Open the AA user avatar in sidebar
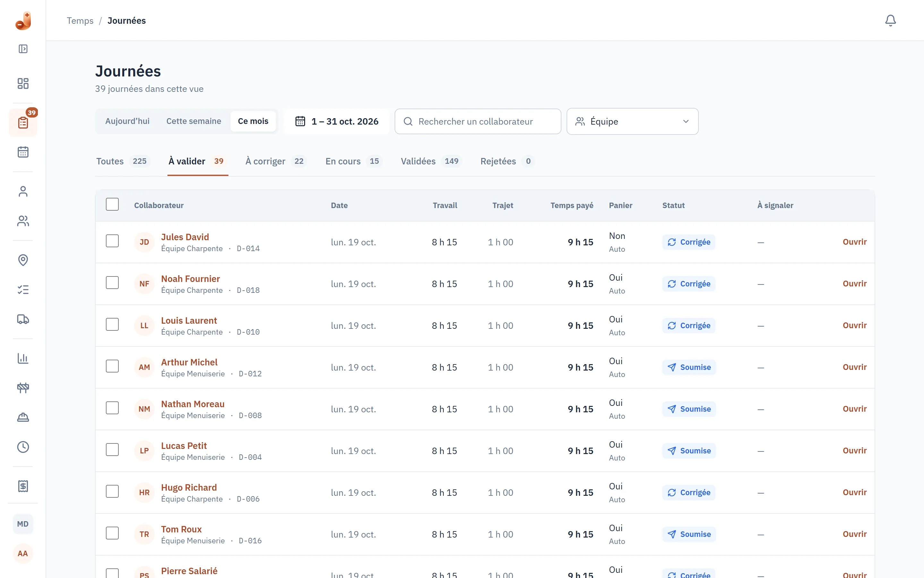The image size is (924, 578). pyautogui.click(x=23, y=553)
